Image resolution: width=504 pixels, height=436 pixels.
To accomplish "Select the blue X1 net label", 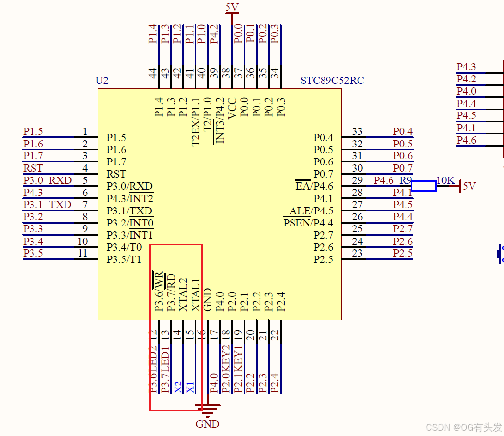I will point(190,387).
